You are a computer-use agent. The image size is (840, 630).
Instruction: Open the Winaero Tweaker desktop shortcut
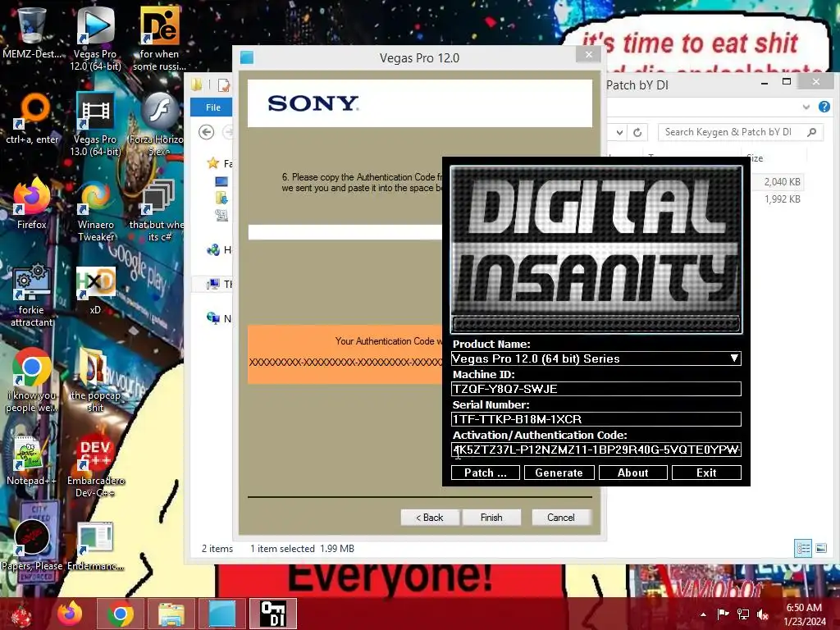point(95,210)
